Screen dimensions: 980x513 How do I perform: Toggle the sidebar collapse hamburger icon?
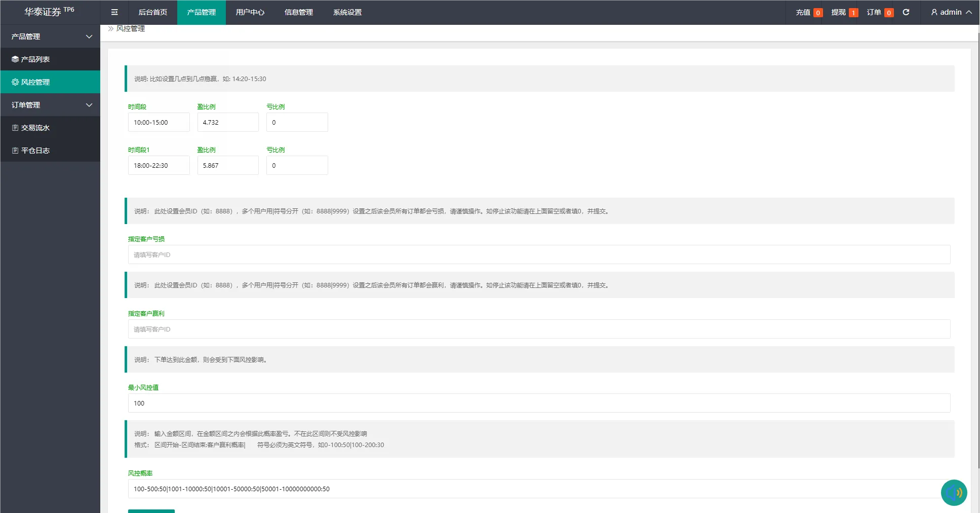(114, 12)
